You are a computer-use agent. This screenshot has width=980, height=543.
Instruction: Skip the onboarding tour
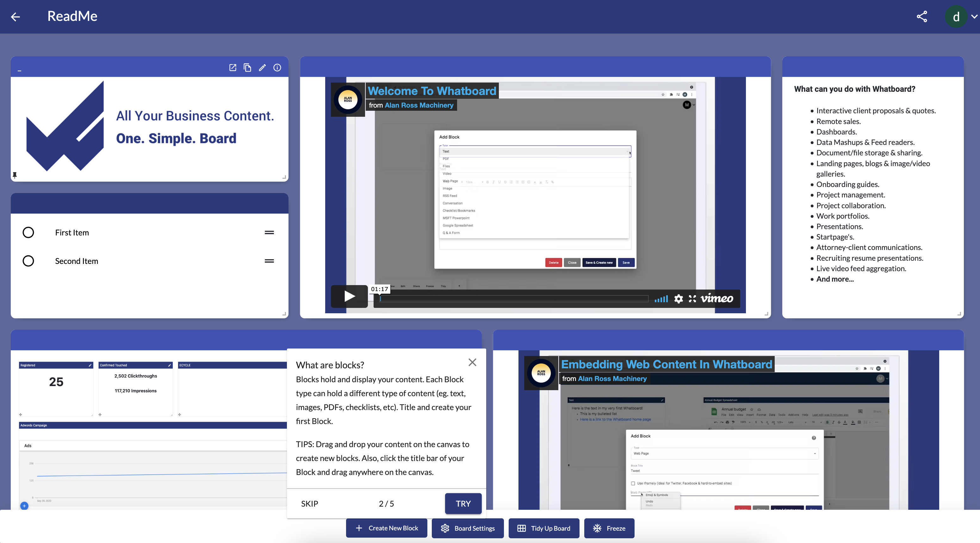click(x=309, y=503)
